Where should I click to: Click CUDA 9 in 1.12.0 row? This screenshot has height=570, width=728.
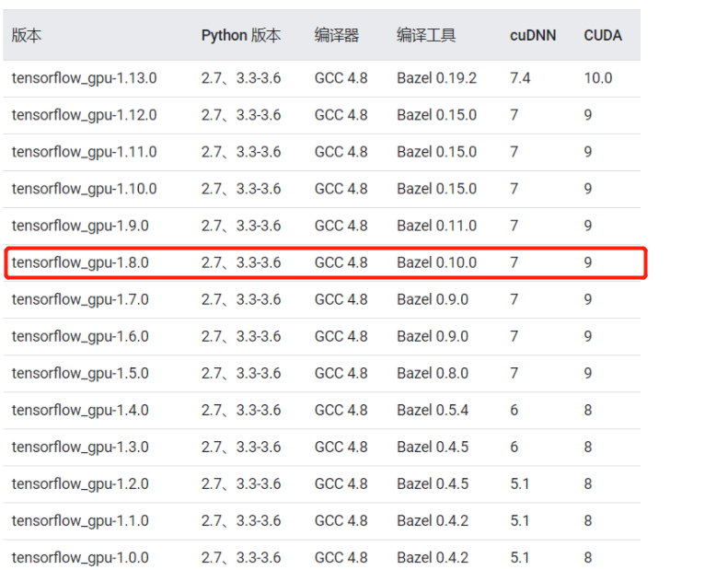point(588,115)
